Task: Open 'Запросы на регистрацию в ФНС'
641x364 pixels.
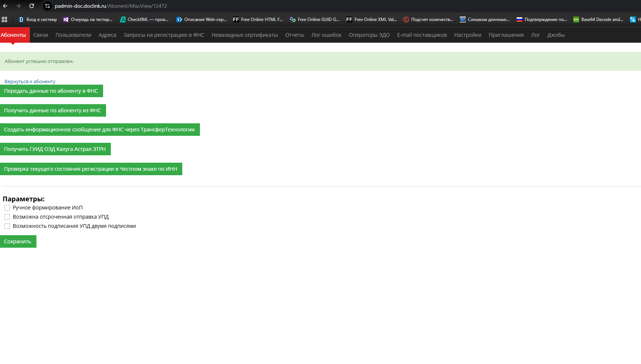Action: [x=164, y=35]
